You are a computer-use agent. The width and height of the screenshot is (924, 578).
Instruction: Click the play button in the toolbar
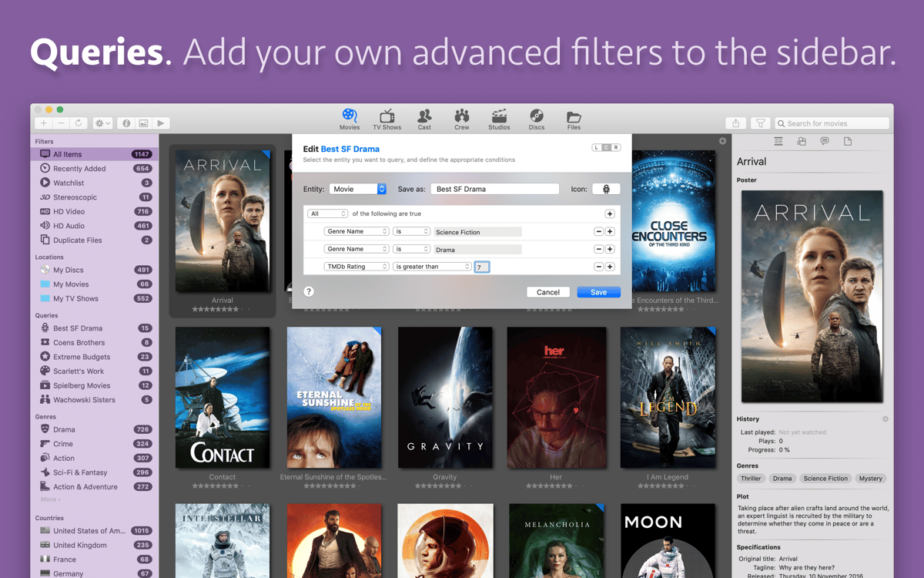coord(161,123)
